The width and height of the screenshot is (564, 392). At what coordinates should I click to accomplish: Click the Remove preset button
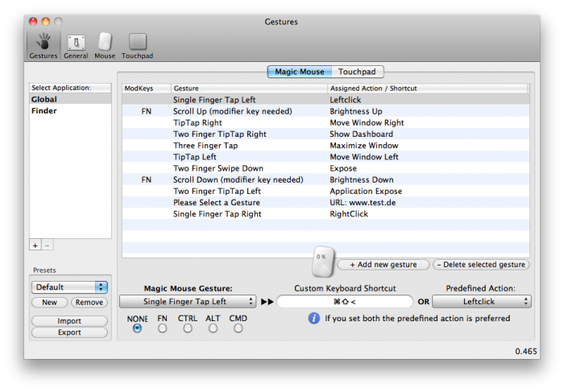[x=89, y=302]
